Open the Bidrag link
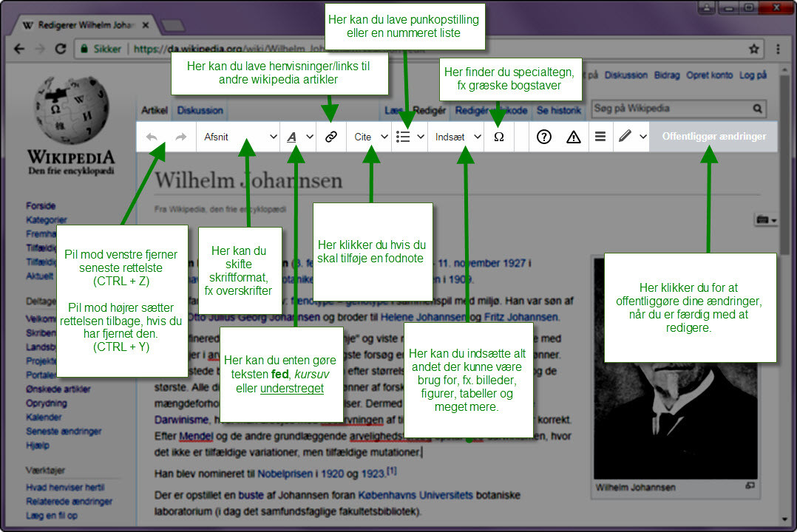The width and height of the screenshot is (797, 532). (x=667, y=75)
